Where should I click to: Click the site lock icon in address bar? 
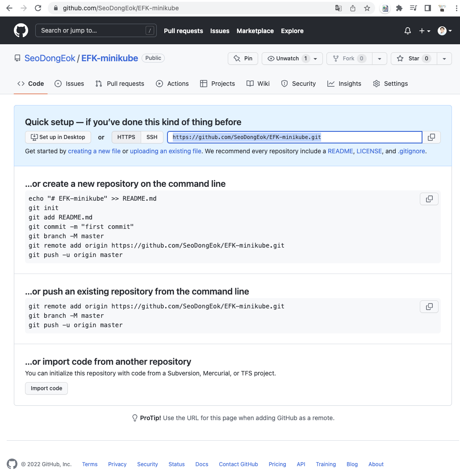coord(56,8)
